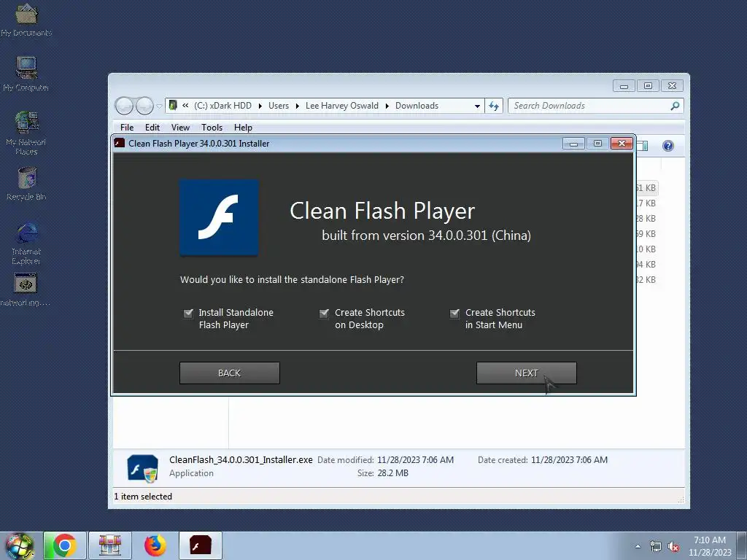
Task: Select My Computer desktop icon
Action: tap(26, 74)
